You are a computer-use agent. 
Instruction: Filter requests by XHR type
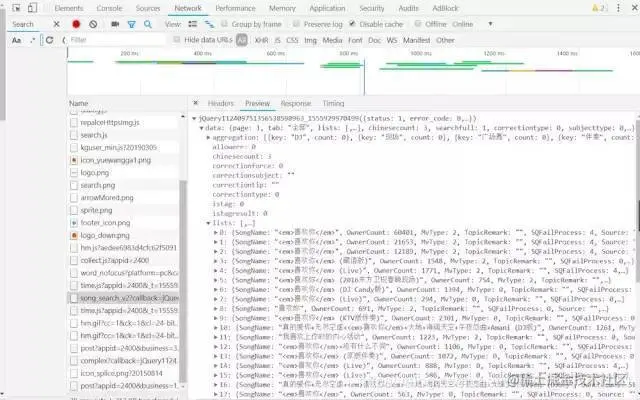click(x=261, y=40)
